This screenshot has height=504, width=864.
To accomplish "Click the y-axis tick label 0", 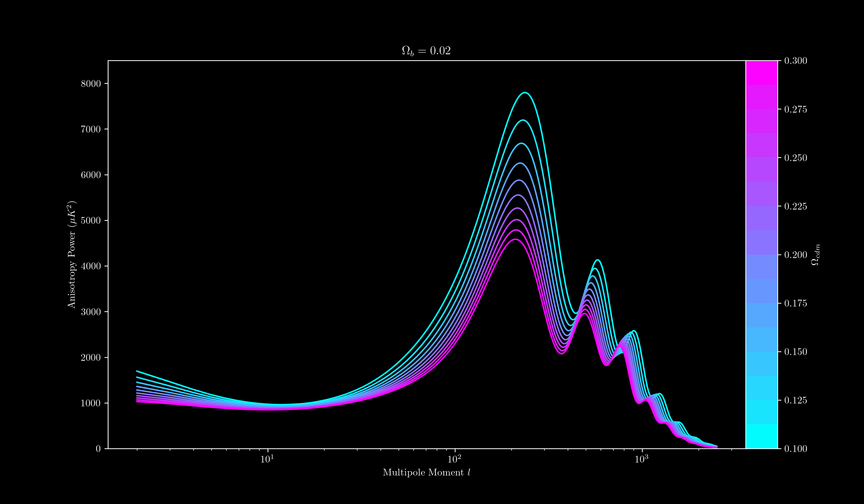I will tap(98, 449).
